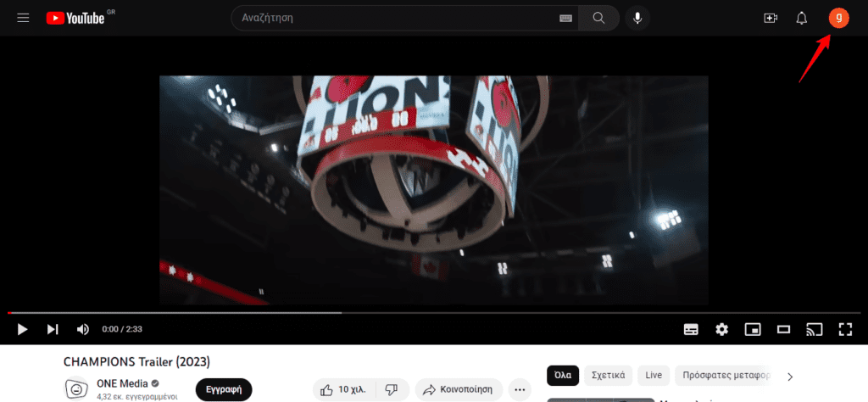Cast video to a TV
Viewport: 868px width, 402px height.
(814, 329)
